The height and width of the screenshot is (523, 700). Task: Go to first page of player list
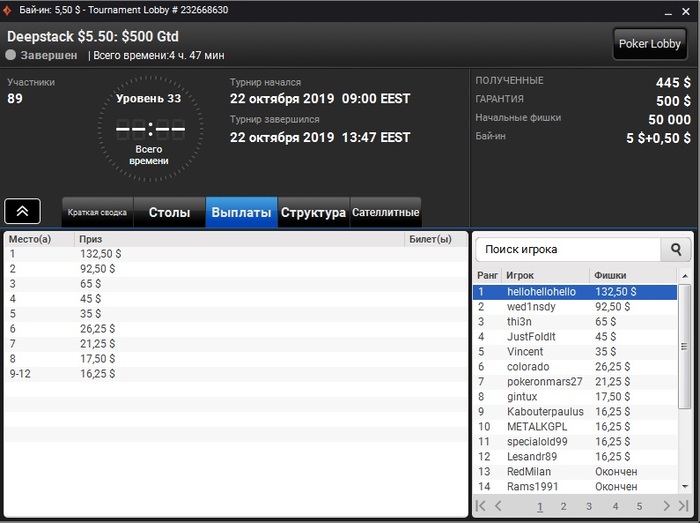[x=481, y=506]
